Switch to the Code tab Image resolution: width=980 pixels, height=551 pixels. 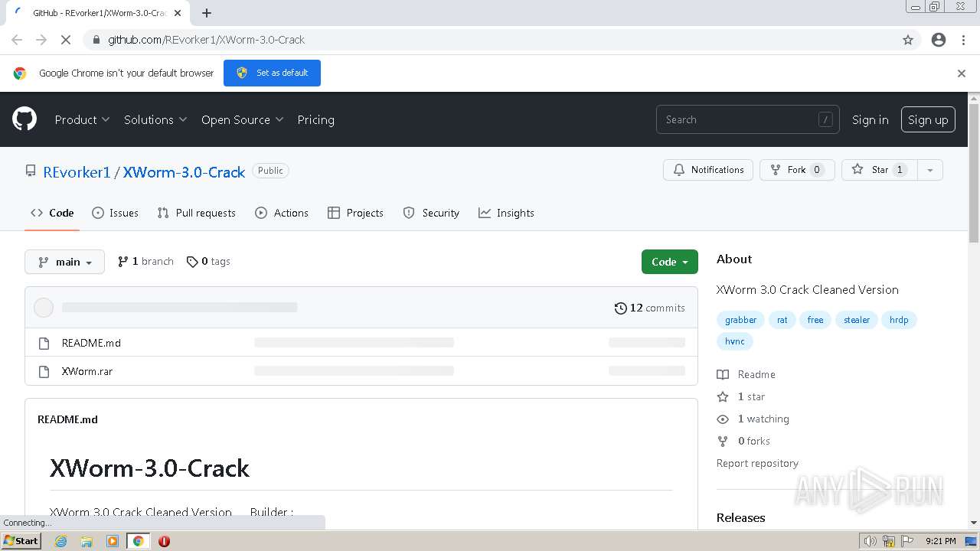[52, 213]
